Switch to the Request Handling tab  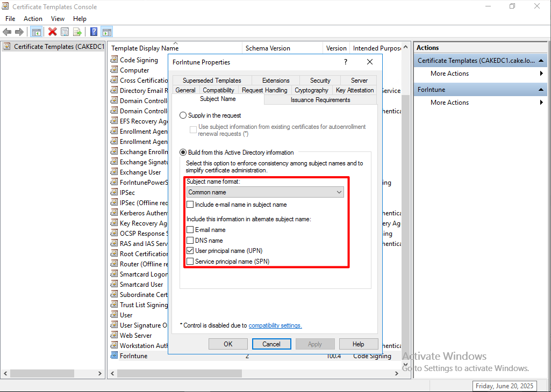click(264, 90)
